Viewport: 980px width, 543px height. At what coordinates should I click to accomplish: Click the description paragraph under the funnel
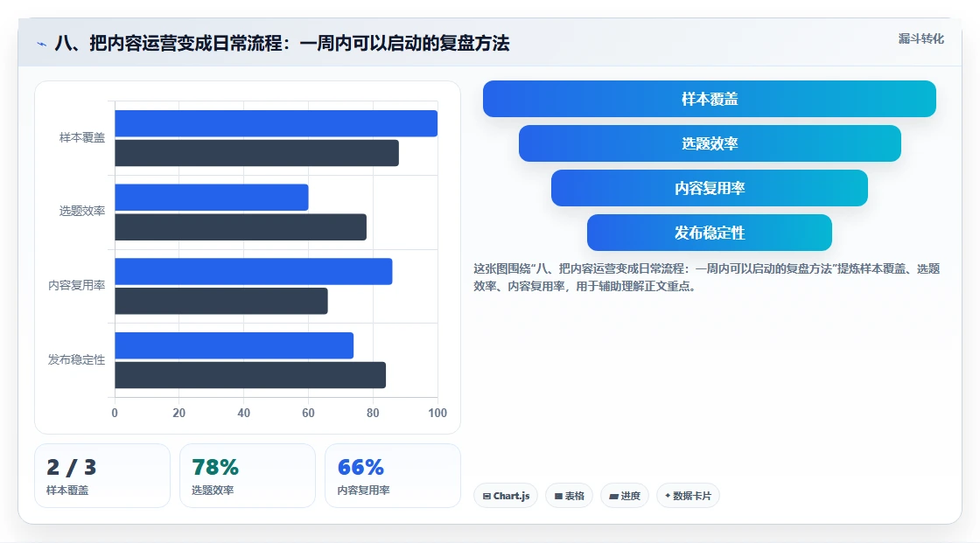[706, 277]
